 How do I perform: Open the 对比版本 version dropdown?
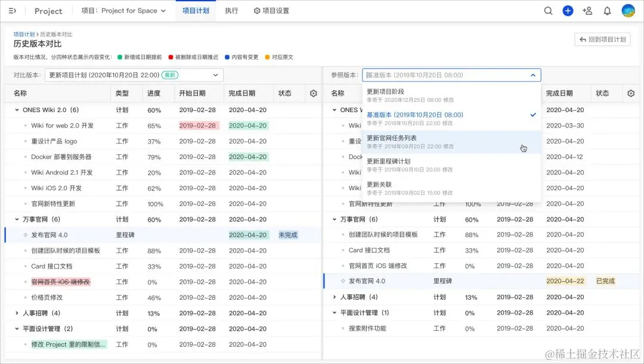coord(134,75)
